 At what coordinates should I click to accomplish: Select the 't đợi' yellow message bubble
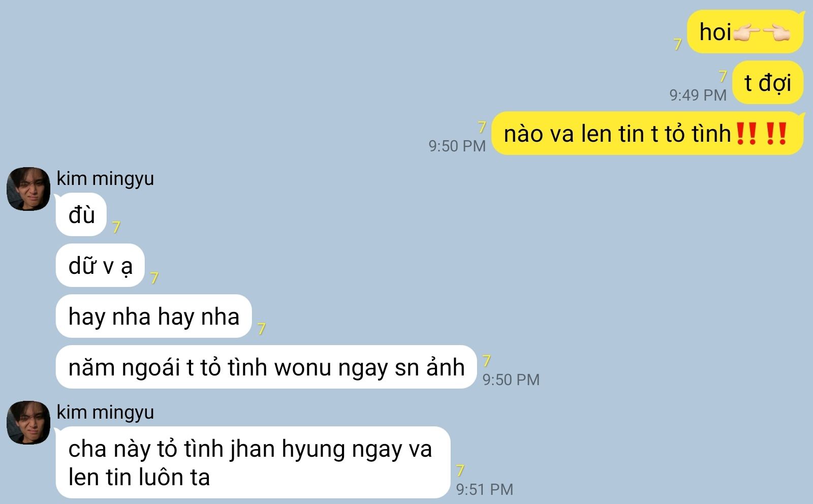[768, 82]
